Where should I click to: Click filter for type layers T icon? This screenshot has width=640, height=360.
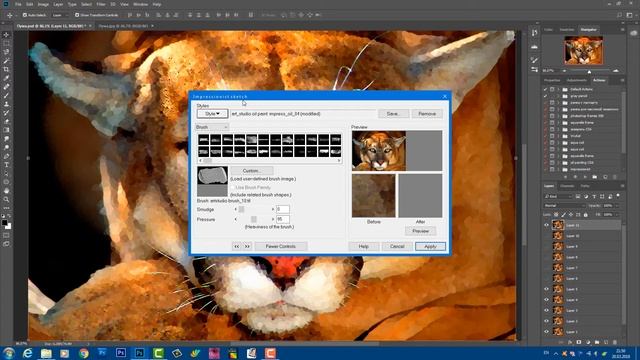594,196
